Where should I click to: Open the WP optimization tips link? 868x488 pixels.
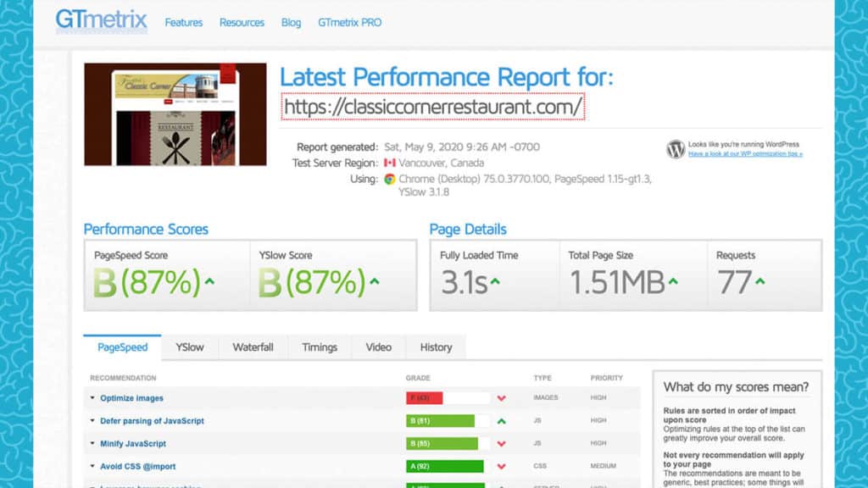pyautogui.click(x=744, y=154)
